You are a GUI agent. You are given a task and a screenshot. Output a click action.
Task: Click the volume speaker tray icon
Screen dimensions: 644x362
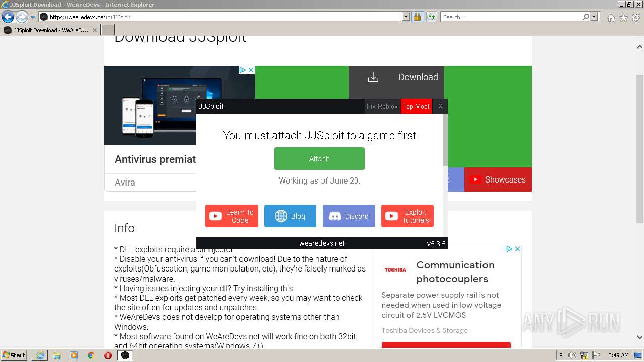[x=573, y=355]
